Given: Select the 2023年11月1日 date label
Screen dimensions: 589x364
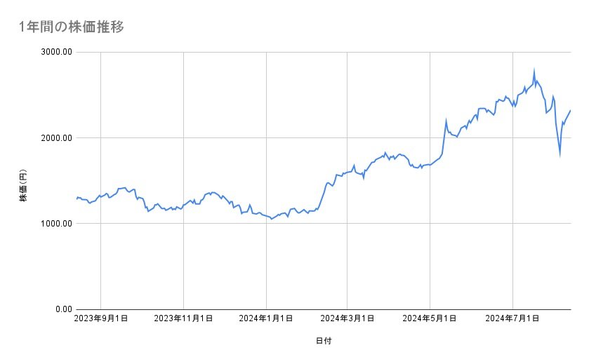Looking at the screenshot, I should pos(183,319).
